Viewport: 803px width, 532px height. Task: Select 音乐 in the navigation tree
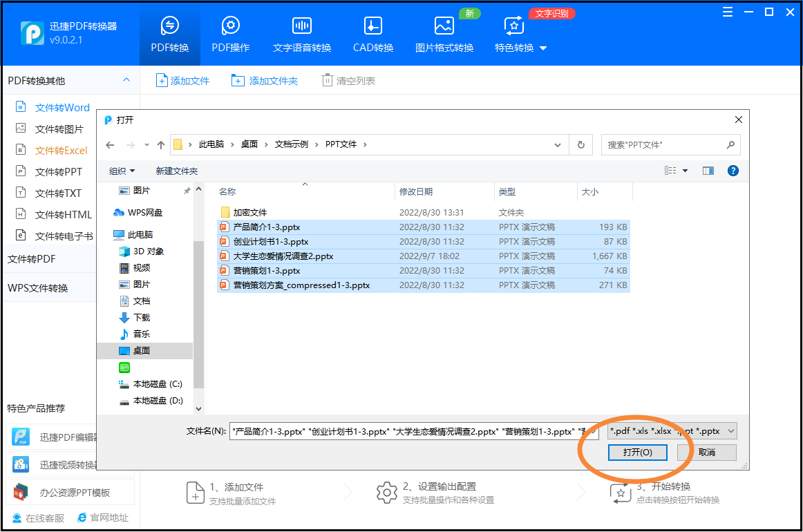pos(135,334)
